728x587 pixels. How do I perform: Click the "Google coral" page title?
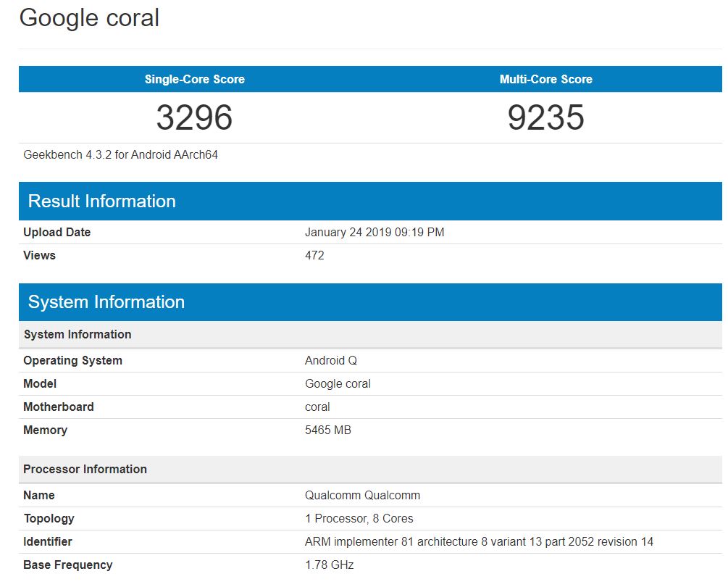[89, 19]
